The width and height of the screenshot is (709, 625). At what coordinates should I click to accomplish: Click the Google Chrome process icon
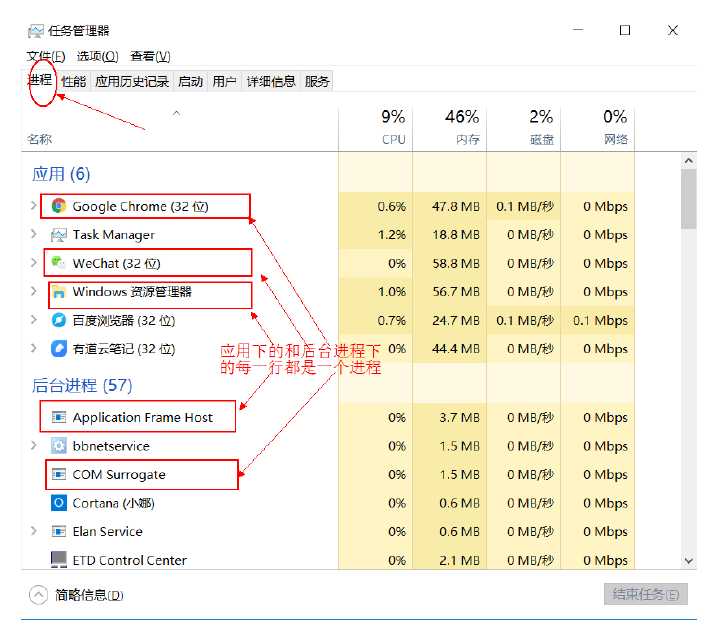59,206
